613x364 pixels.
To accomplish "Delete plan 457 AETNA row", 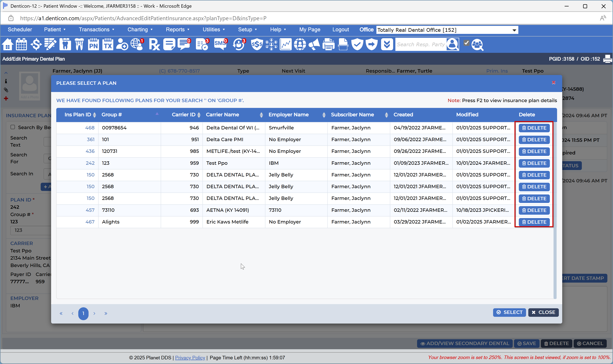I will (534, 210).
